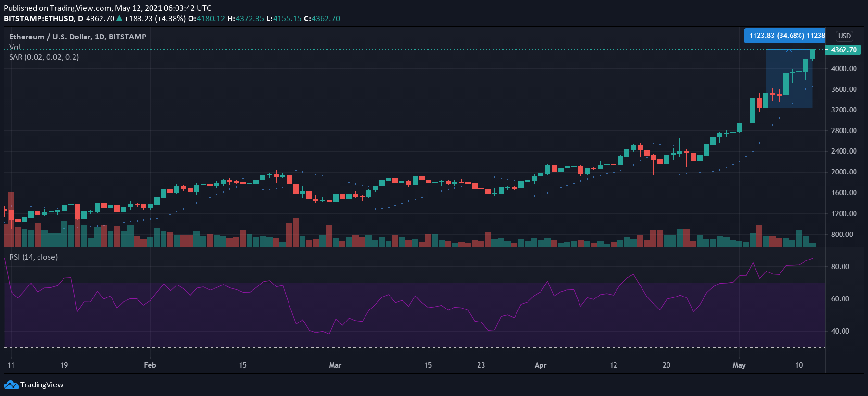Click the high value 4372.35
This screenshot has height=396, width=868.
pyautogui.click(x=250, y=19)
